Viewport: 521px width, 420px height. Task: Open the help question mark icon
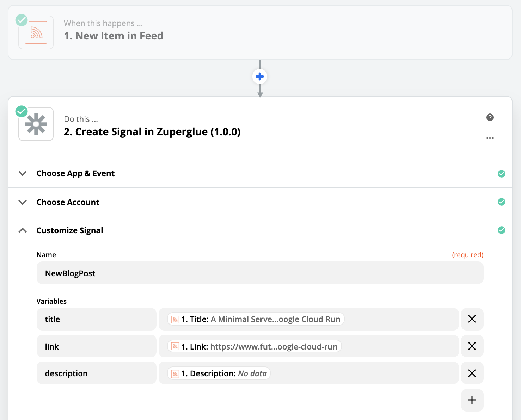point(490,117)
